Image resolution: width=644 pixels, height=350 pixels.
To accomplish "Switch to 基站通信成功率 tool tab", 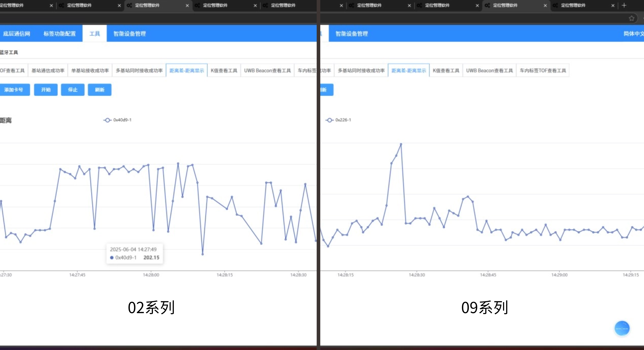I will 48,70.
